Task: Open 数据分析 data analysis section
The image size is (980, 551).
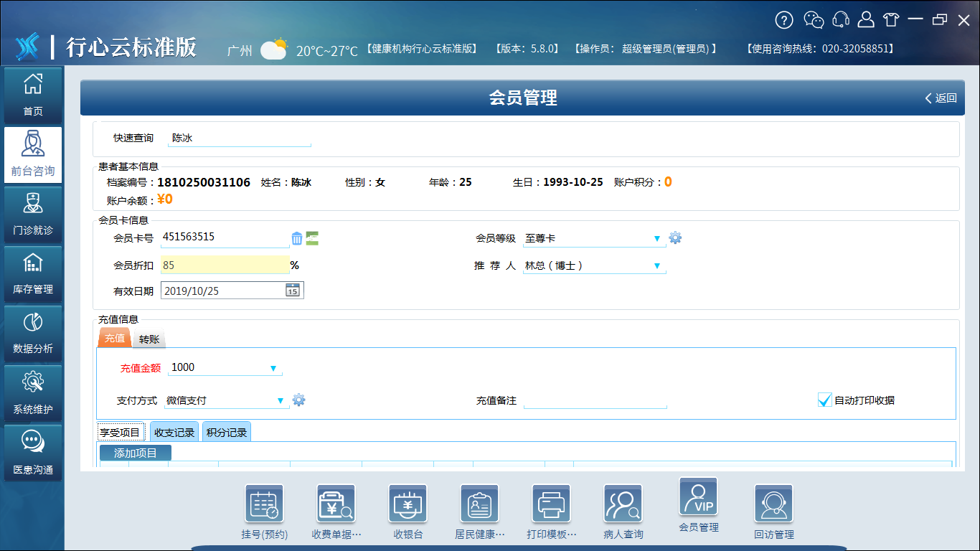Action: (33, 333)
